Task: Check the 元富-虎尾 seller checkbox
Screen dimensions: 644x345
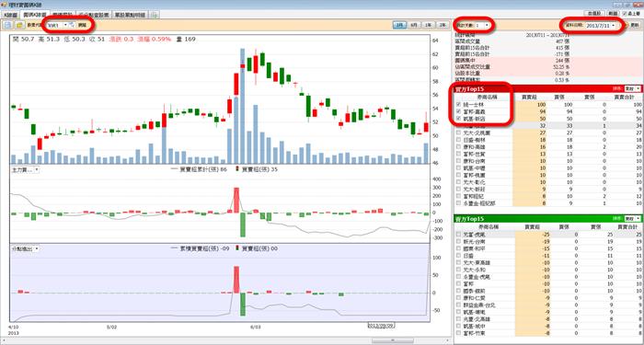Action: (458, 235)
